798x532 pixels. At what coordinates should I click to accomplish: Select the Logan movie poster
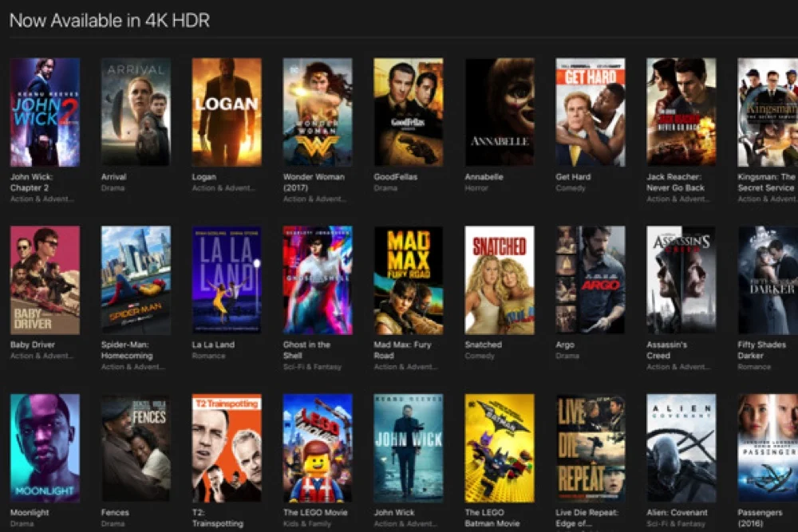(227, 112)
